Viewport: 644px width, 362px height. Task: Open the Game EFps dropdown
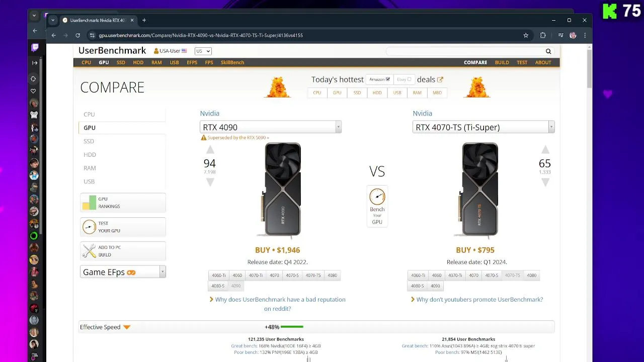coord(123,272)
